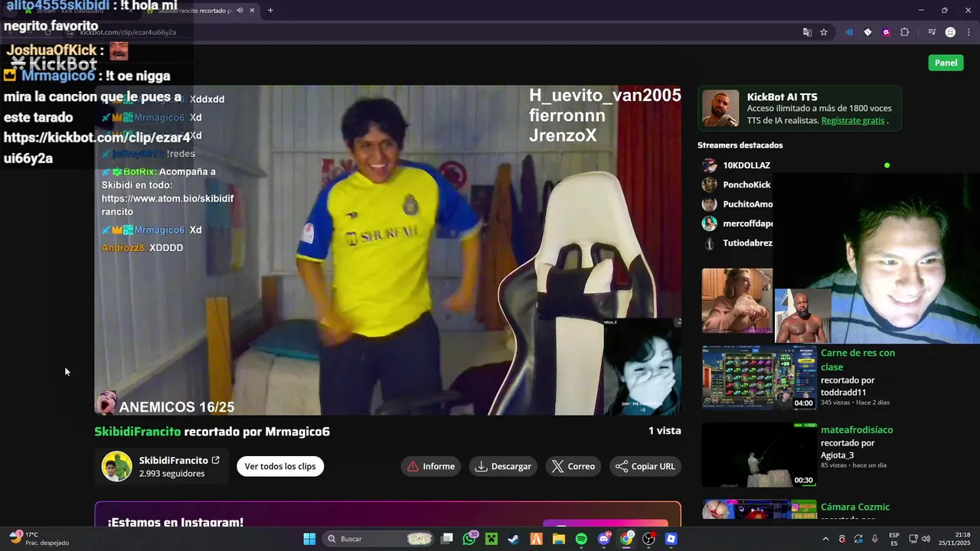980x551 pixels.
Task: Switch to the Stream Kick Dashboard tab
Action: 75,10
